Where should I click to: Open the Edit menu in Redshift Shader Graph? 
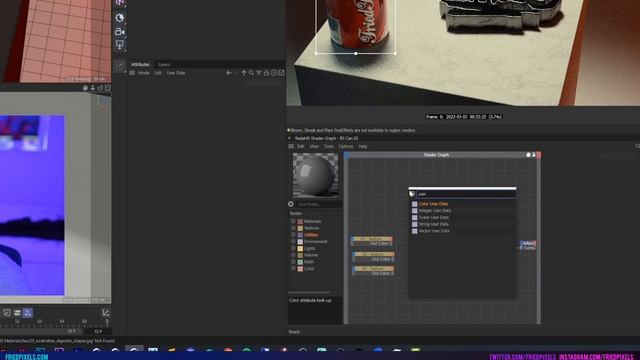(301, 146)
